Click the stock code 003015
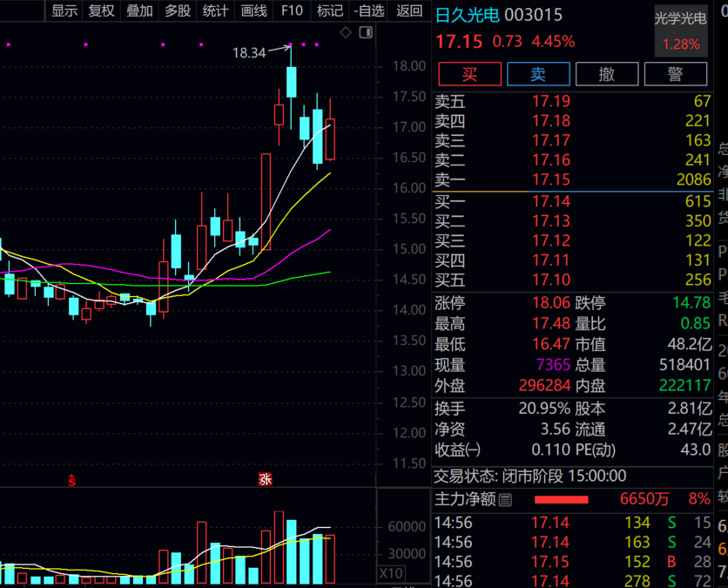This screenshot has height=588, width=728. tap(533, 16)
